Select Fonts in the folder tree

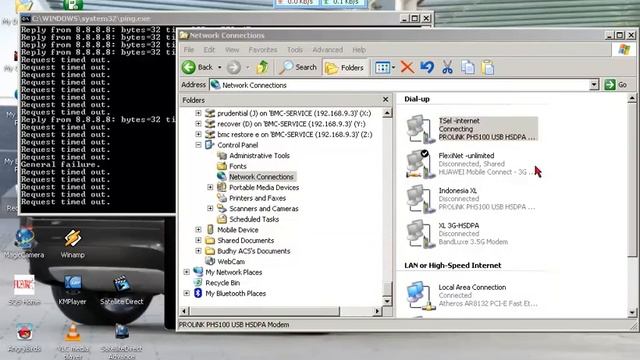[238, 166]
